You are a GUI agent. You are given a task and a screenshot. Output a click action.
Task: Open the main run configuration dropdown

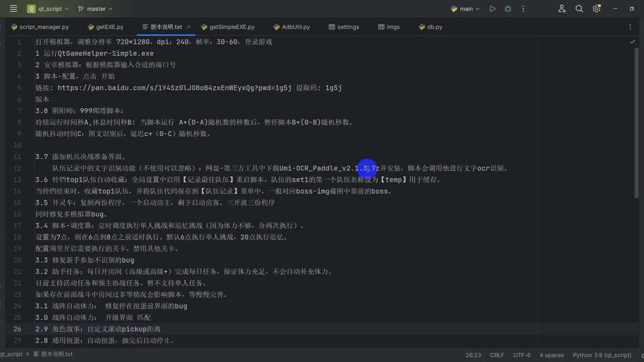[465, 9]
